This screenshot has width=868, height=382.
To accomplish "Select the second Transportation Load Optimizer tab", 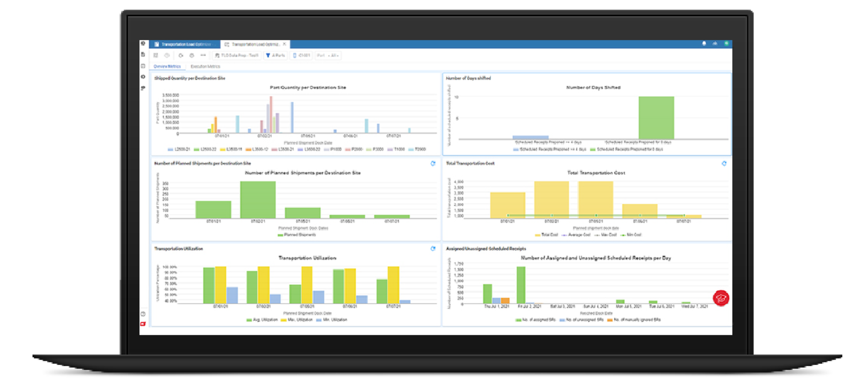I will [255, 44].
